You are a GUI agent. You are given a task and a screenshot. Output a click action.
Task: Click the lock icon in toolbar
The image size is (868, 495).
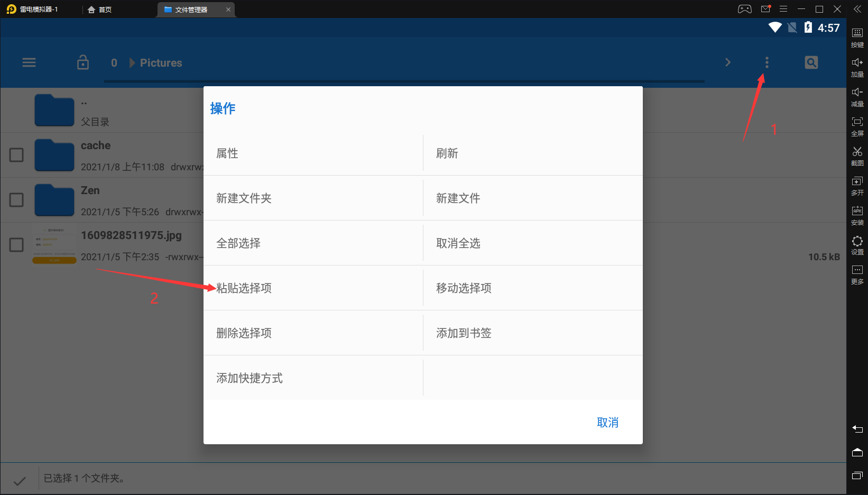(83, 62)
